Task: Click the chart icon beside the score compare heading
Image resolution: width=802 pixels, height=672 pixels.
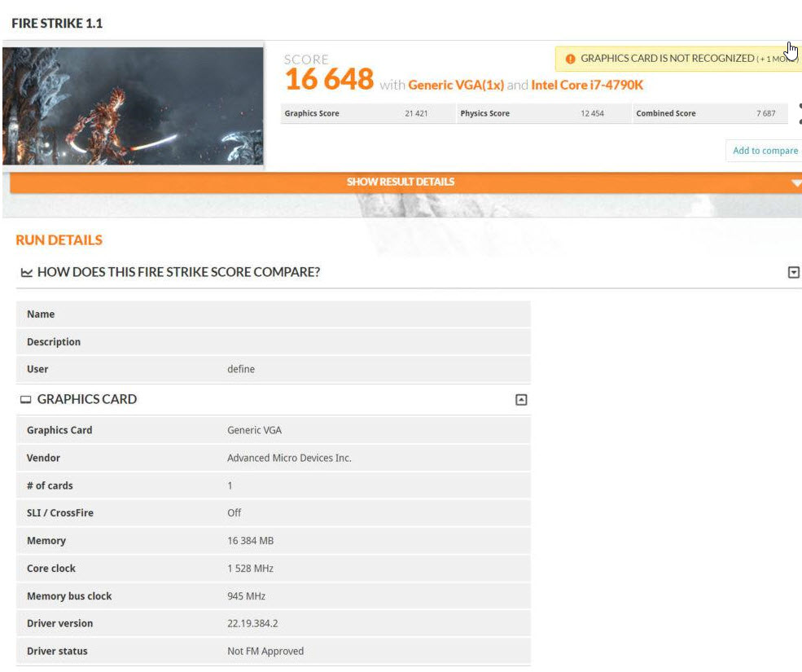Action: tap(26, 272)
